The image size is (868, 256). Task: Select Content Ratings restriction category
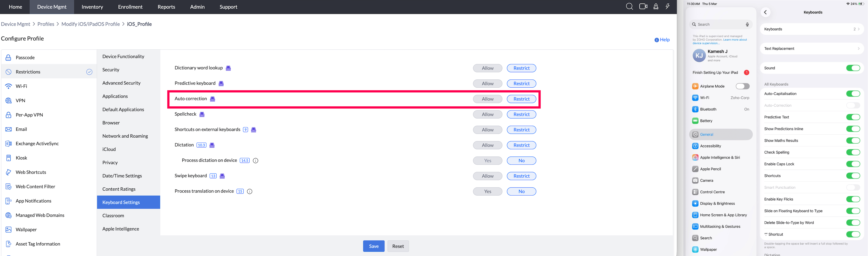click(128, 189)
